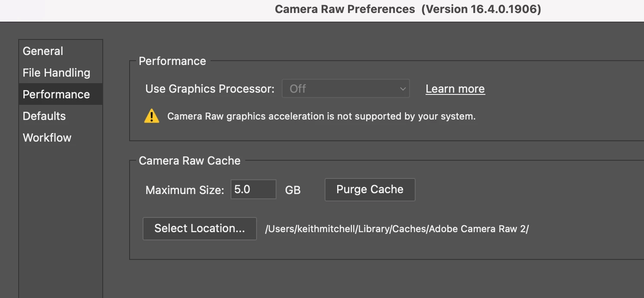
Task: Click the yellow warning triangle icon
Action: (152, 116)
